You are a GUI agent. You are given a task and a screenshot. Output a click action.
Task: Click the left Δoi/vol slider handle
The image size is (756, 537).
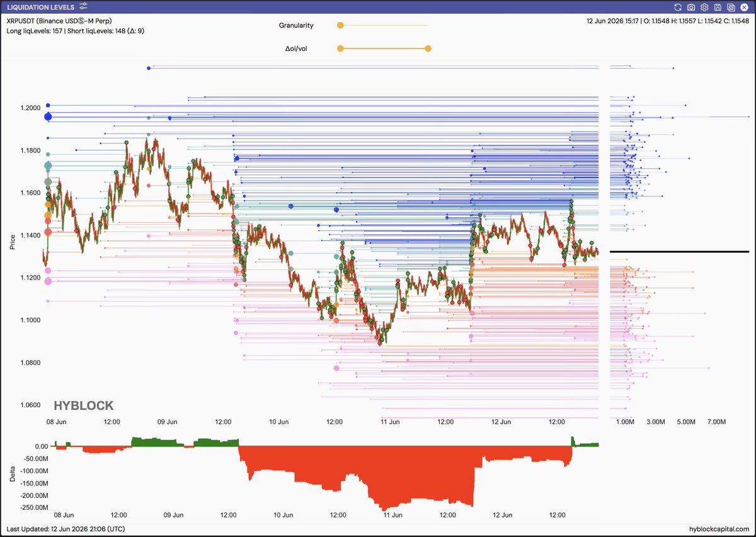click(x=340, y=48)
